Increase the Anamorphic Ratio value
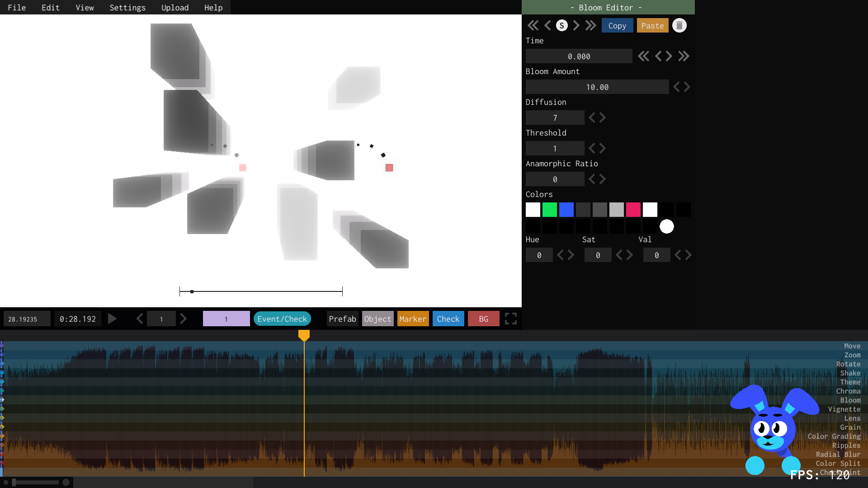Screen dimensions: 868x488 click(603, 179)
